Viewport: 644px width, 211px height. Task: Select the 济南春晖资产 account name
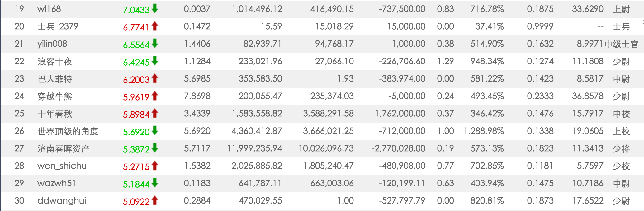tap(64, 148)
